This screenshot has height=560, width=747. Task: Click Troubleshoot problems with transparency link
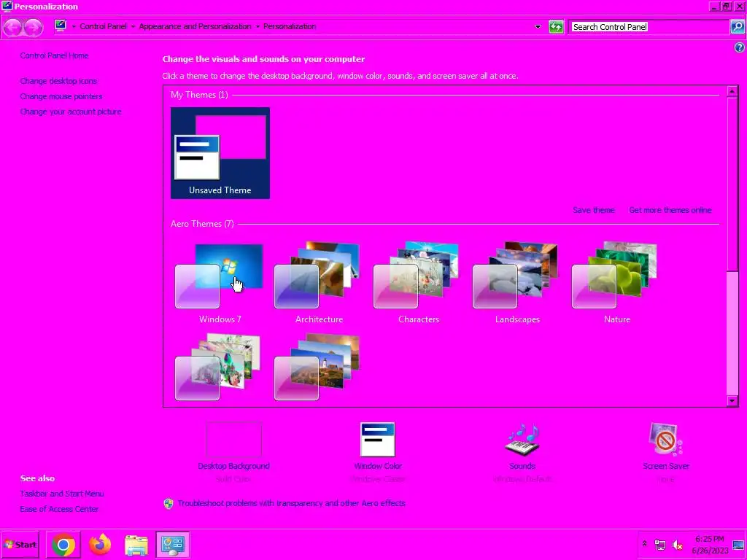[x=291, y=503]
